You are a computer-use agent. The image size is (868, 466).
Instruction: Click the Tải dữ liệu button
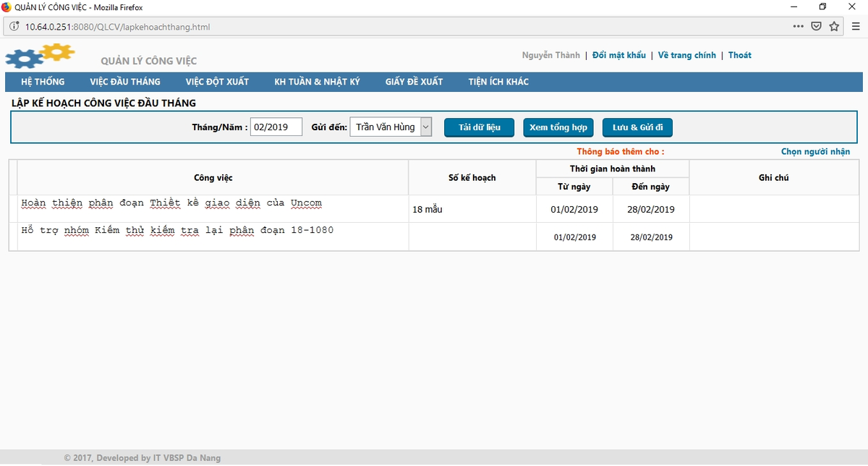tap(480, 127)
